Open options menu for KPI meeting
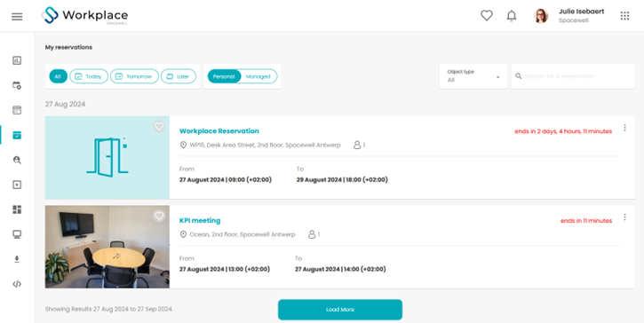 (x=624, y=217)
